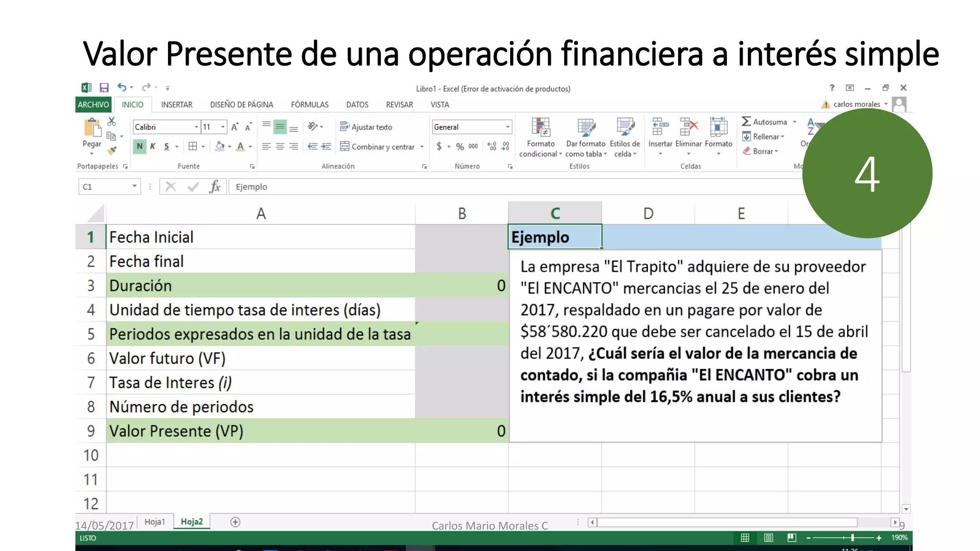Switch to the FÓRMULAS tab

click(x=310, y=105)
